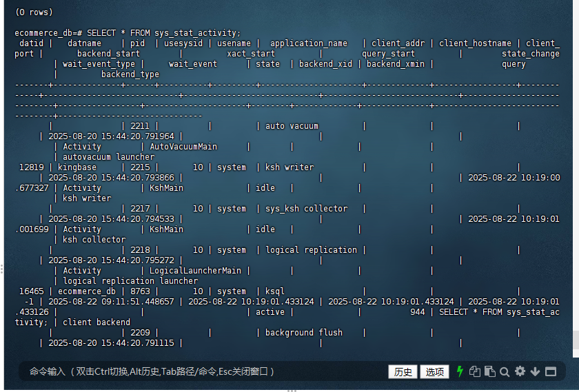Click timestamp 2025-08-20 15:44:20.791115
Image resolution: width=579 pixels, height=392 pixels.
pyautogui.click(x=111, y=343)
